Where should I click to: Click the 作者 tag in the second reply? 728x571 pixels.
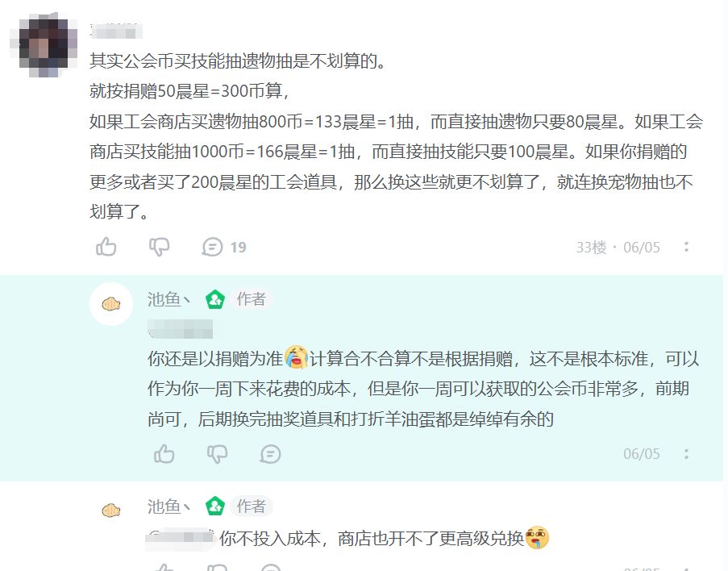[x=252, y=506]
